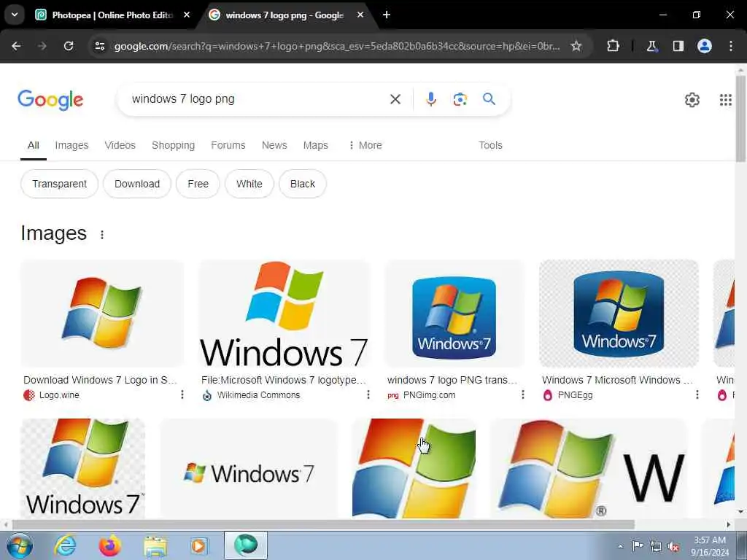
Task: Open Google quick settings gear
Action: [692, 99]
